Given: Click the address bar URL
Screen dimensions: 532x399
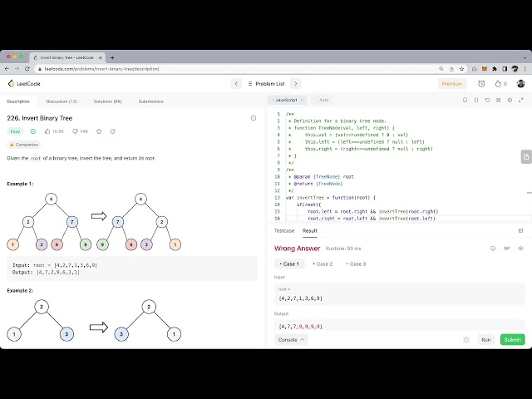Looking at the screenshot, I should pos(101,69).
